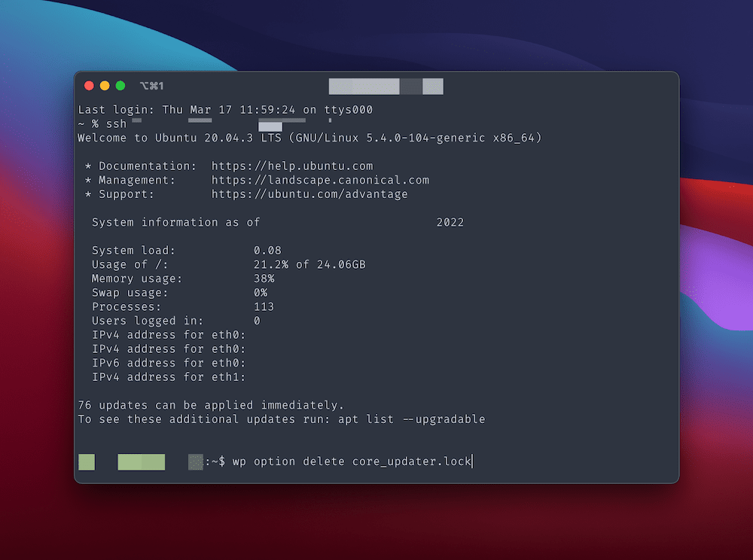Open the https://landscape.canonical.com management link
This screenshot has height=560, width=753.
[x=320, y=180]
